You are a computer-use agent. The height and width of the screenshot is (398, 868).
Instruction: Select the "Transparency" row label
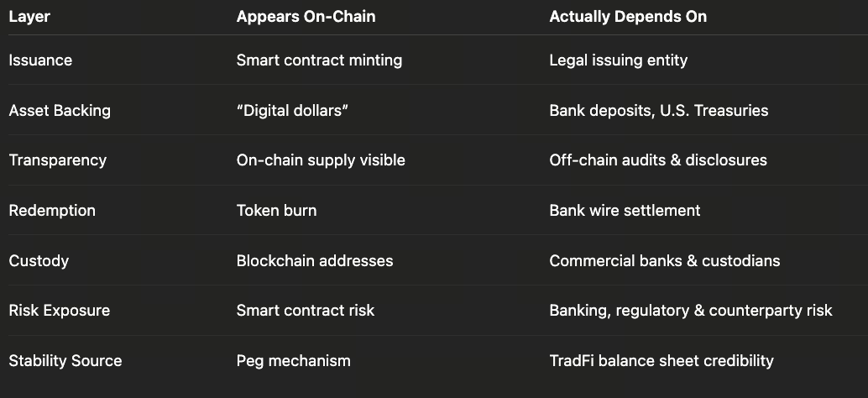click(x=58, y=160)
